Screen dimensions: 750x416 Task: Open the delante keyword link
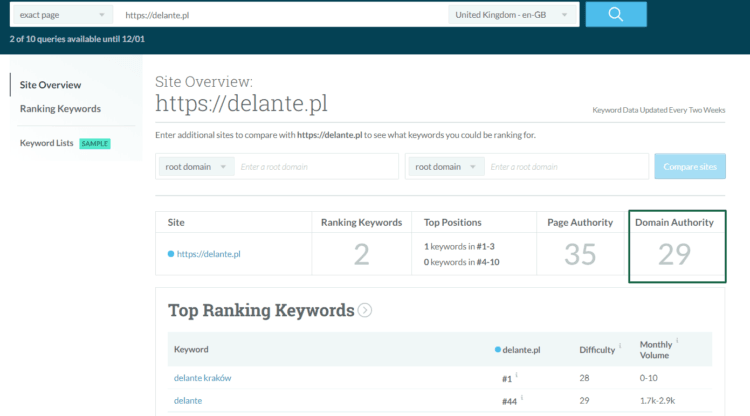(x=188, y=401)
